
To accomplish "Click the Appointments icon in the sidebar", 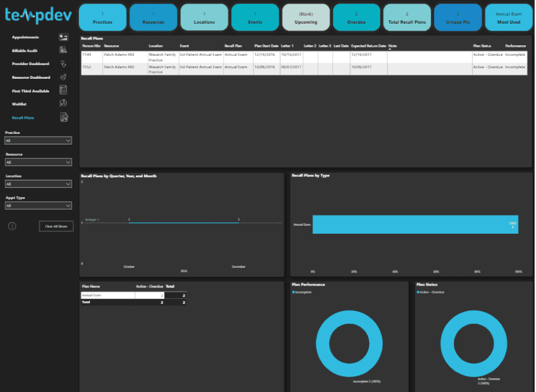I will (63, 37).
